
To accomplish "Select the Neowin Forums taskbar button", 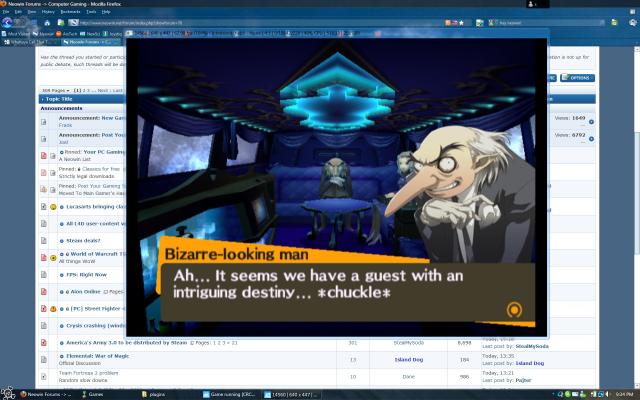I will (x=46, y=394).
